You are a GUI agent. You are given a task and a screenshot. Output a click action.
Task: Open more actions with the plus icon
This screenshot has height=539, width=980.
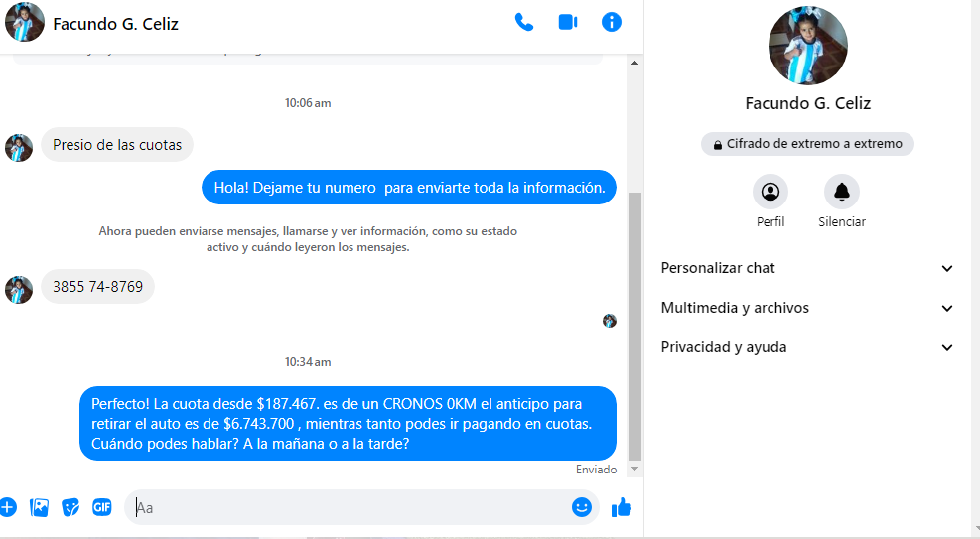point(8,507)
